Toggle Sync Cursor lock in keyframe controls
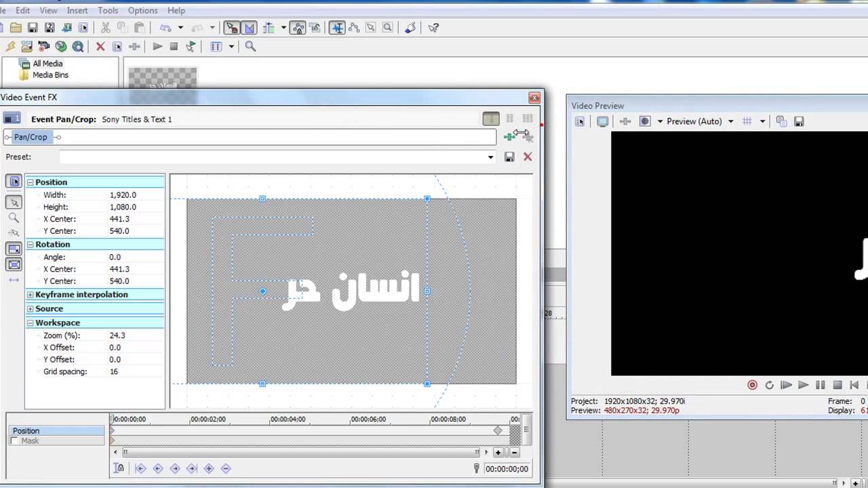The height and width of the screenshot is (488, 868). [119, 468]
